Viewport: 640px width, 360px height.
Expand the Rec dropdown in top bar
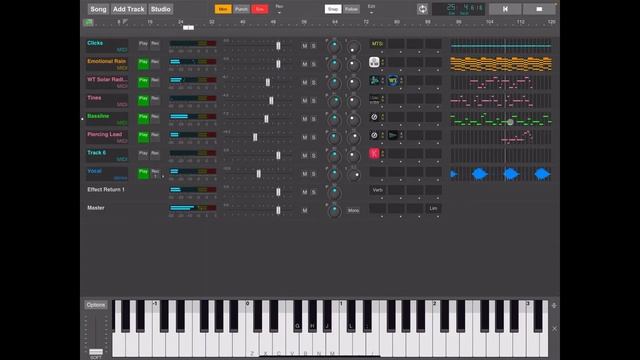click(279, 9)
